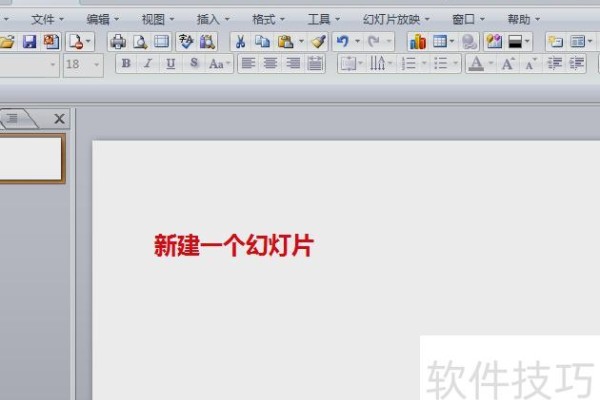Open the 插入 menu
Viewport: 600px width, 400px height.
(x=213, y=19)
